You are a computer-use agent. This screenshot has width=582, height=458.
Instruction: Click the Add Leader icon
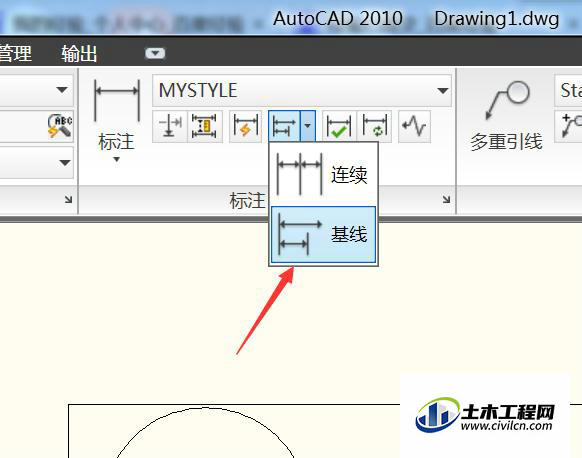coord(571,126)
